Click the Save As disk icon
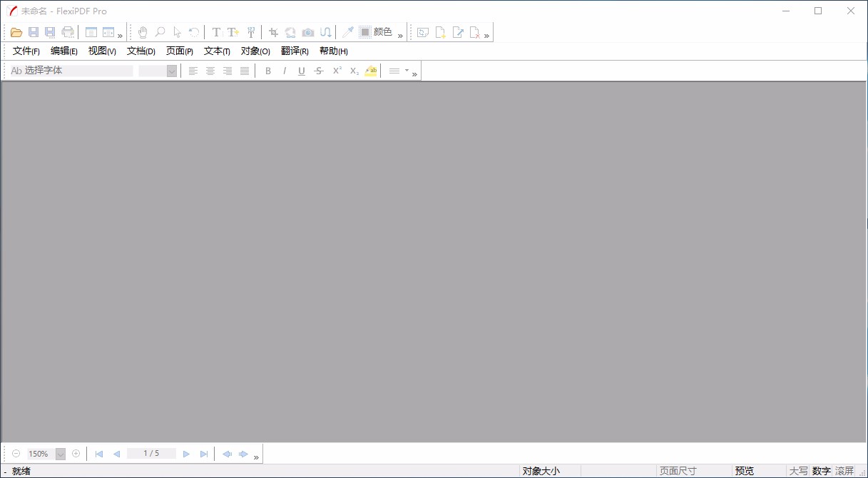 pos(50,32)
